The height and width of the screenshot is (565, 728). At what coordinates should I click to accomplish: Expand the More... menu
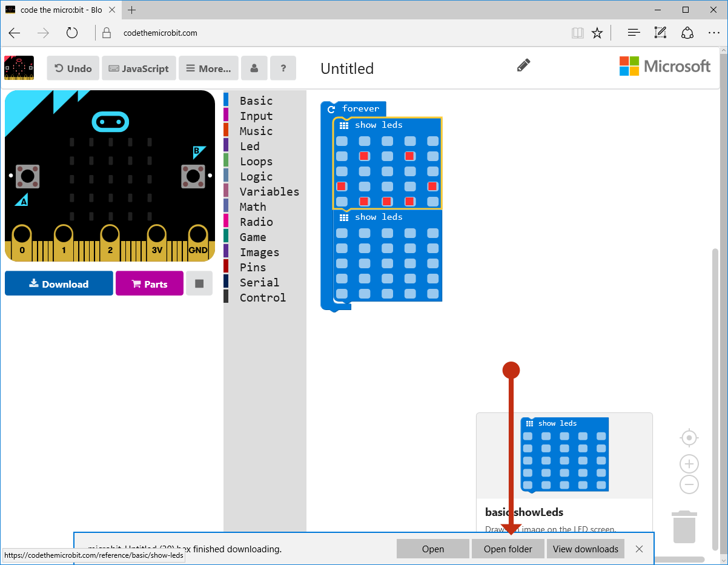point(208,68)
